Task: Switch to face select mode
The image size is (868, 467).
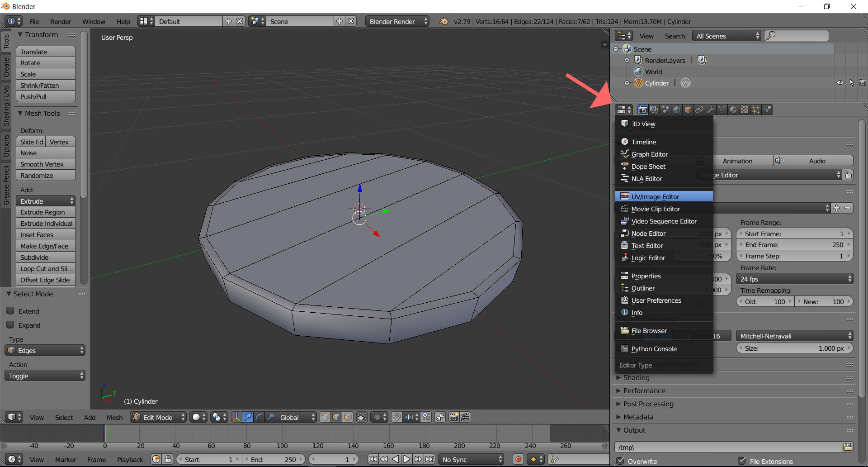Action: 348,417
